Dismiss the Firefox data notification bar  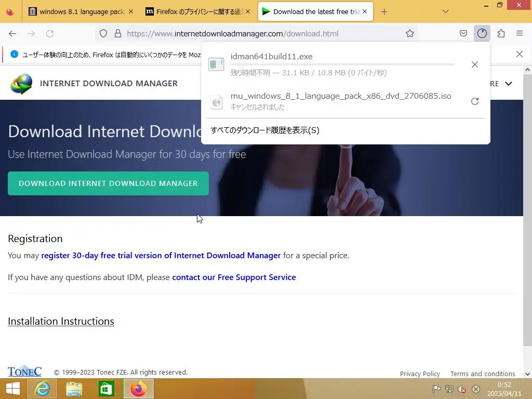(519, 54)
